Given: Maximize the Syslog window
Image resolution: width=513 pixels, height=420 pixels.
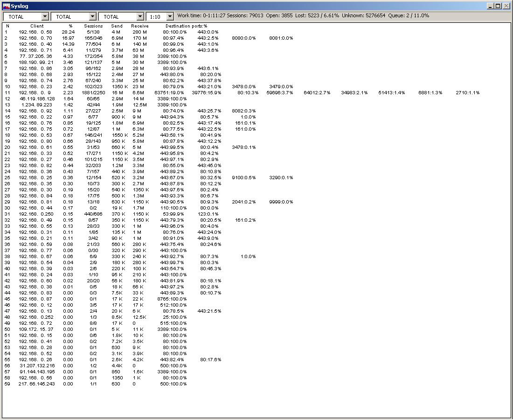Looking at the screenshot, I should [x=498, y=6].
